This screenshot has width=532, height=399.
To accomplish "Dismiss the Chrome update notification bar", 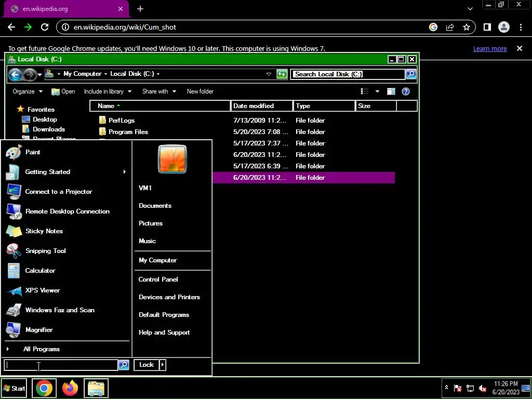I will 520,48.
